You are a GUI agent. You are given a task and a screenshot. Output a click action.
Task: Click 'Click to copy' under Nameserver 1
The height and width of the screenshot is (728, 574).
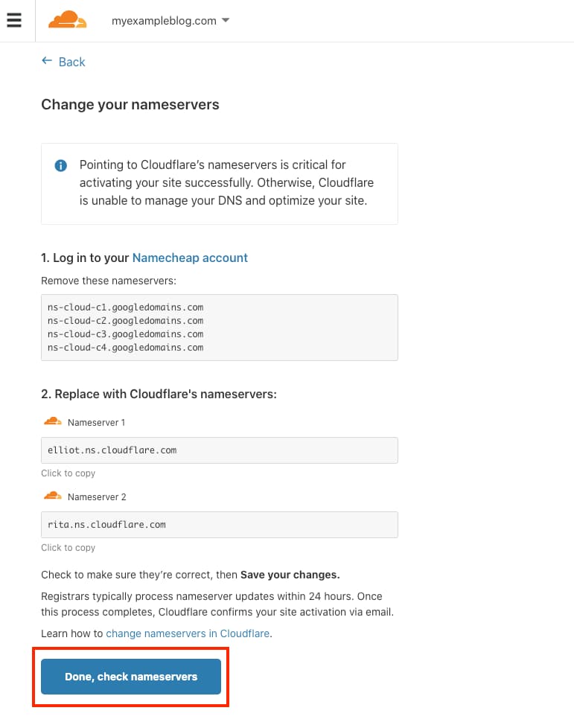(x=68, y=473)
